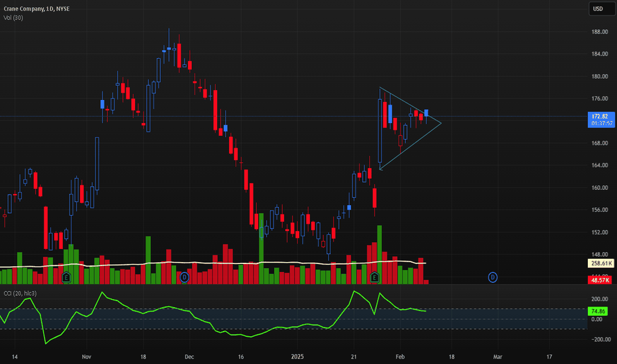The image size is (617, 364).
Task: Select the tallest green volume bar near January earnings
Action: pos(379,255)
